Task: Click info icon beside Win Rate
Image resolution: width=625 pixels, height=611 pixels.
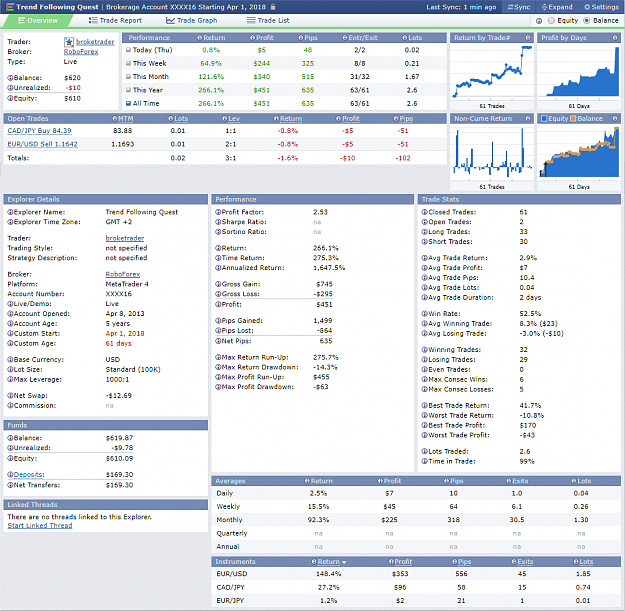Action: [425, 314]
